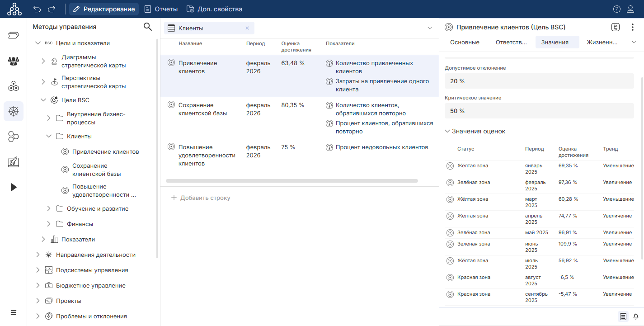644x326 pixels.
Task: Open the notifications bell icon
Action: click(x=635, y=317)
